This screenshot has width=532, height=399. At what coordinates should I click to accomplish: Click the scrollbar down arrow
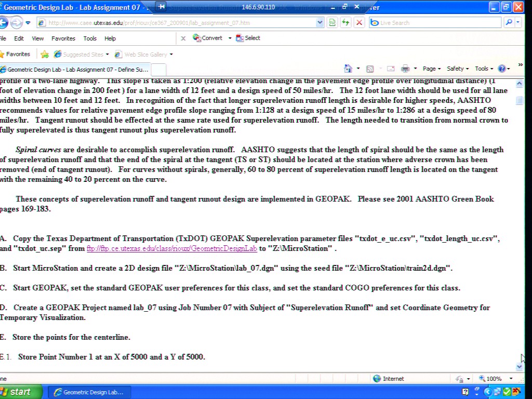pyautogui.click(x=520, y=366)
